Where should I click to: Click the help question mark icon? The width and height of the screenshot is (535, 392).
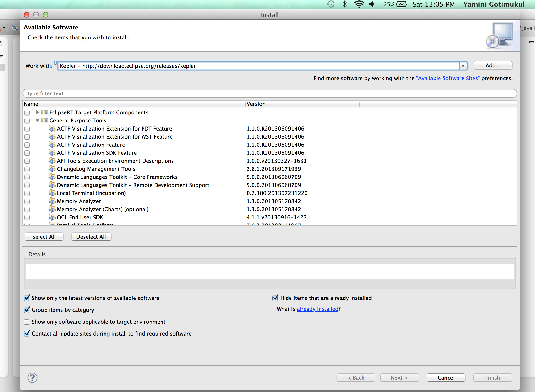pos(32,378)
